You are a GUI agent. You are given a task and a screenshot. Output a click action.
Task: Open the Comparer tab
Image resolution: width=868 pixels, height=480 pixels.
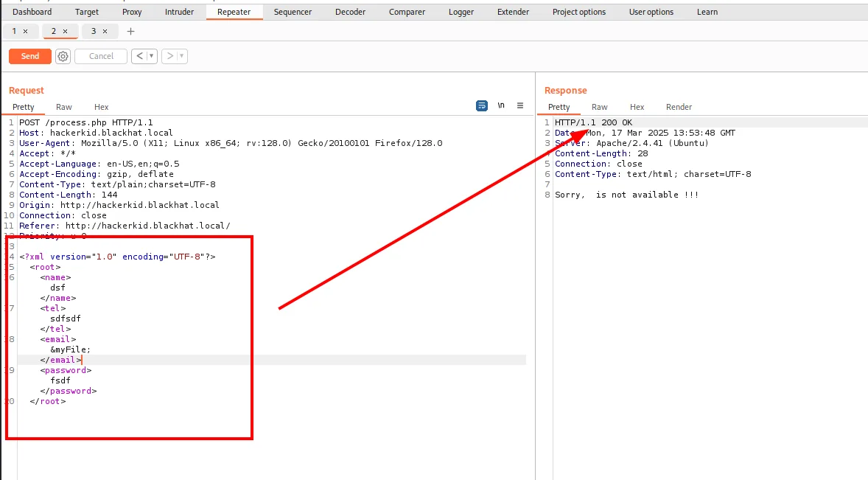coord(407,12)
